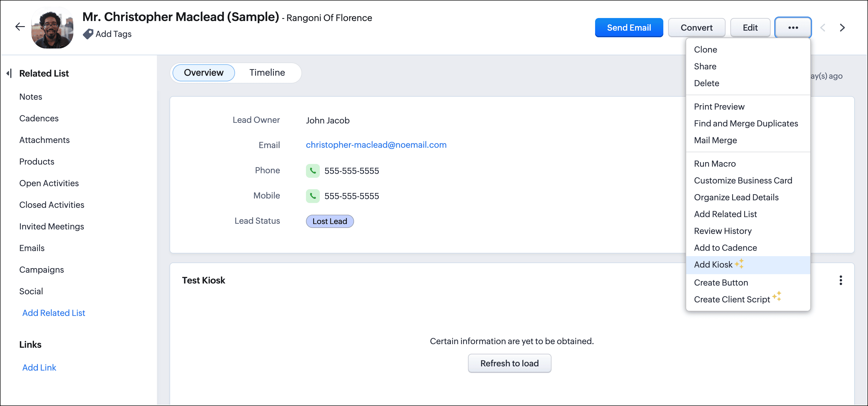Open the Test Kiosk vertical dots menu
The image size is (868, 406).
(x=840, y=280)
